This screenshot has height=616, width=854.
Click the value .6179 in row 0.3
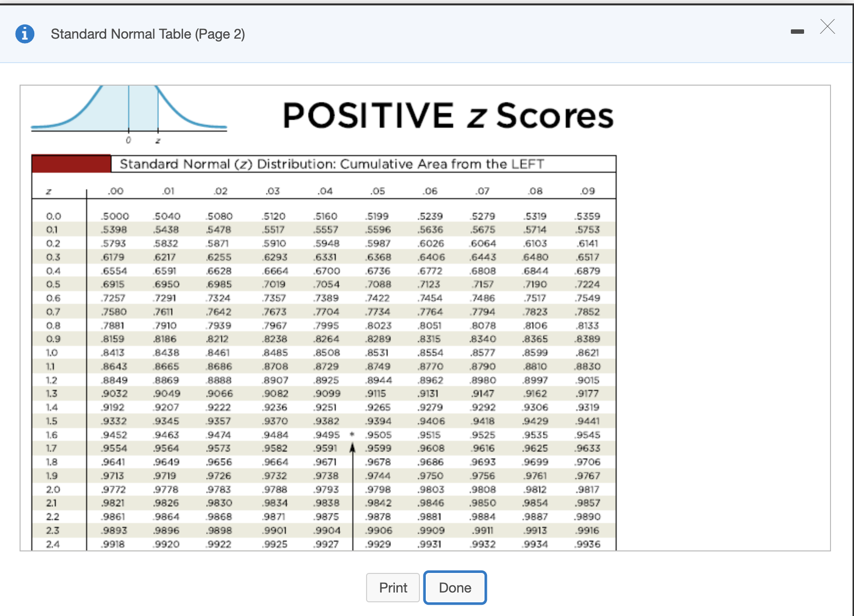click(x=113, y=257)
